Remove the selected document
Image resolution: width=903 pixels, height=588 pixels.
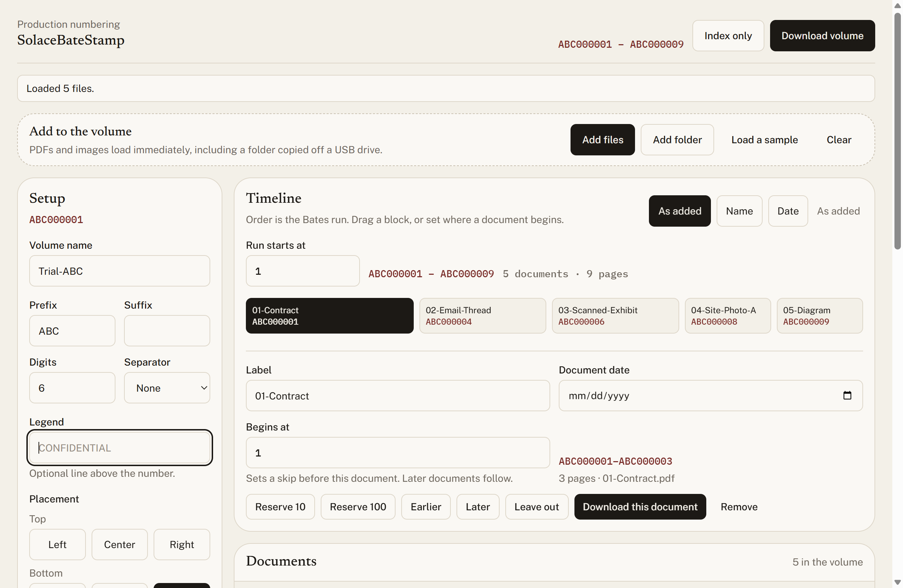739,506
